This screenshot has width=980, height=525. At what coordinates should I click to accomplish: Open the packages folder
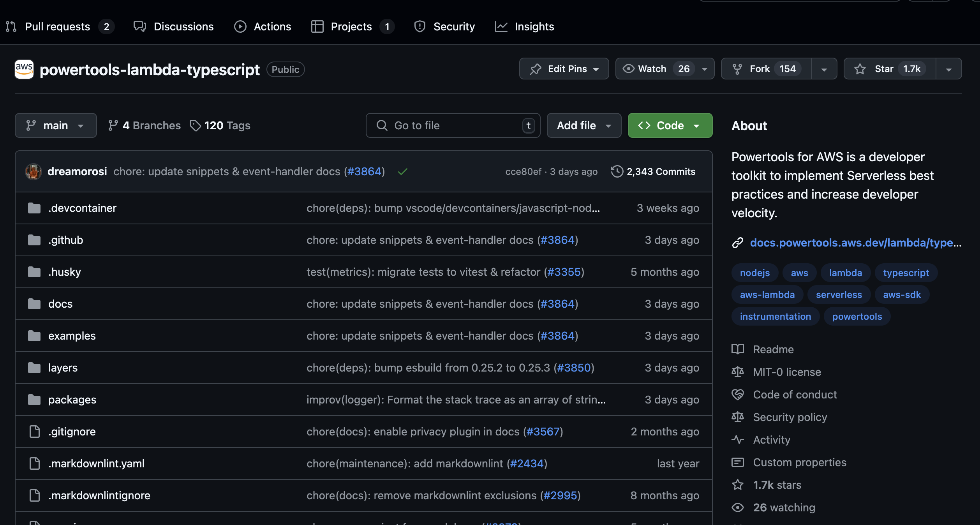pos(72,400)
